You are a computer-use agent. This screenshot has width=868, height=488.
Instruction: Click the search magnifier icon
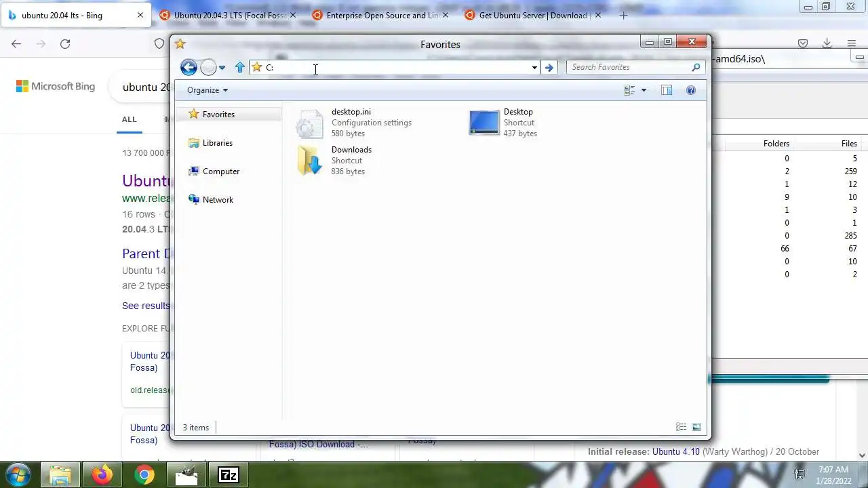696,67
